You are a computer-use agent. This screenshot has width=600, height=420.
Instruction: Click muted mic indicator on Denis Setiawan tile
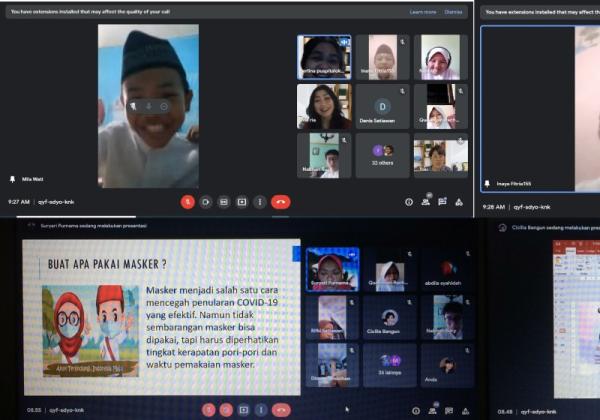point(402,91)
